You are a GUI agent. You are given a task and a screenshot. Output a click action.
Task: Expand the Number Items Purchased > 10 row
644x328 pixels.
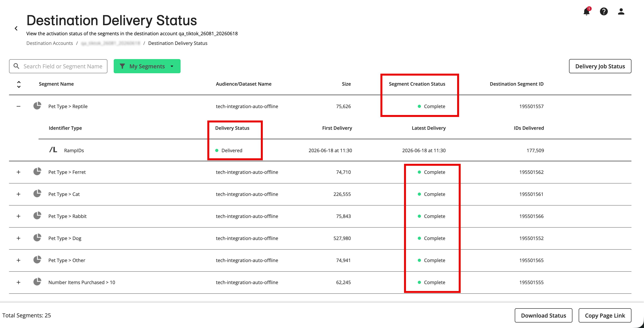point(18,282)
